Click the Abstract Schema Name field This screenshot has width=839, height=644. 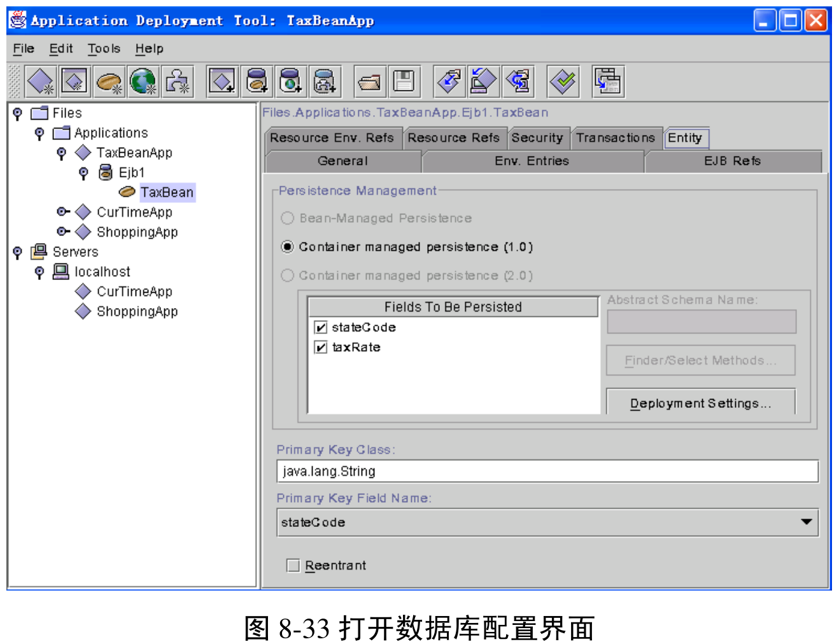[x=702, y=321]
